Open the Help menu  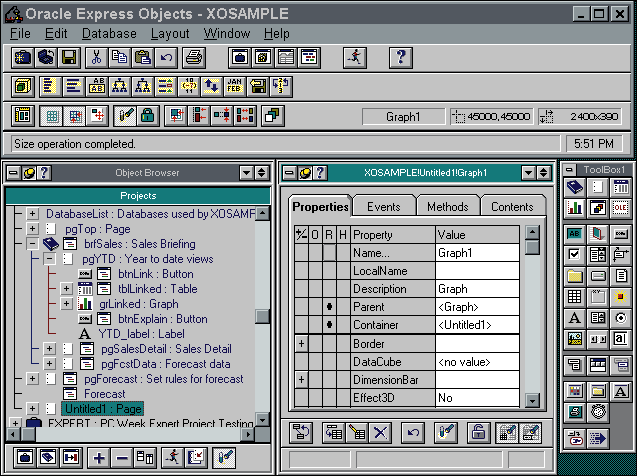click(x=276, y=33)
